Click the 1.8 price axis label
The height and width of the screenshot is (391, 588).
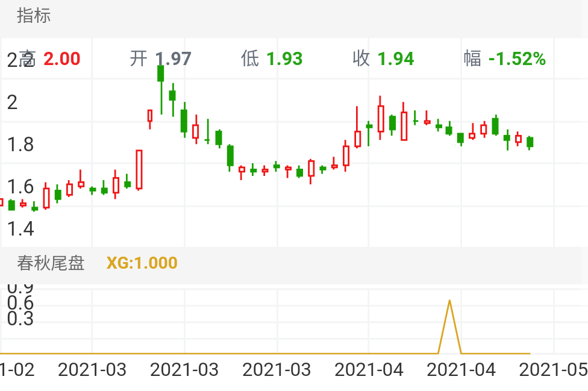20,145
